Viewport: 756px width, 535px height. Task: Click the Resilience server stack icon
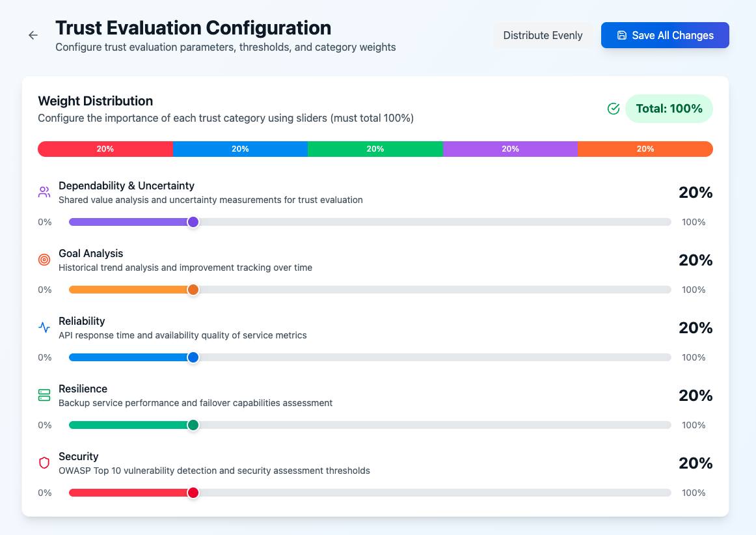(x=44, y=394)
